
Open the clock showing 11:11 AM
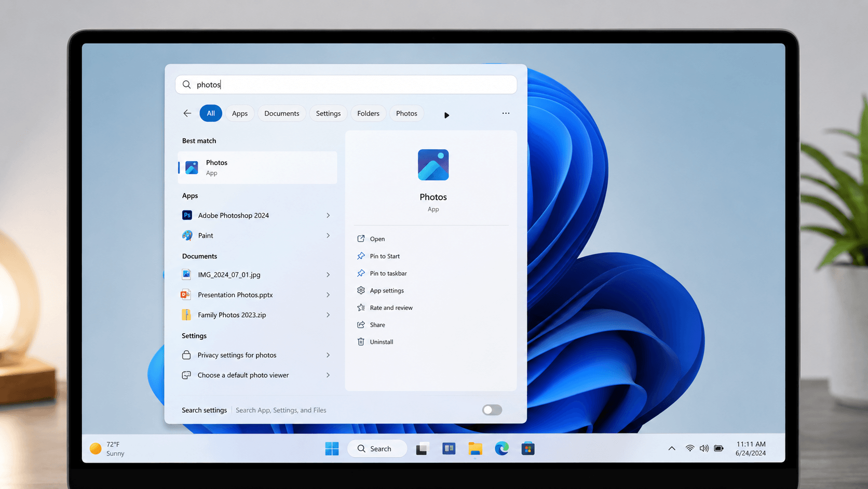pyautogui.click(x=751, y=448)
